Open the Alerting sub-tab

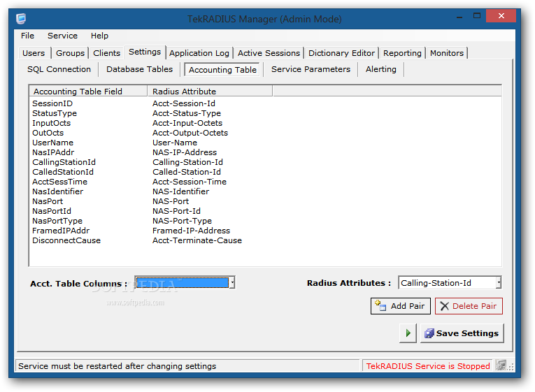[x=380, y=69]
